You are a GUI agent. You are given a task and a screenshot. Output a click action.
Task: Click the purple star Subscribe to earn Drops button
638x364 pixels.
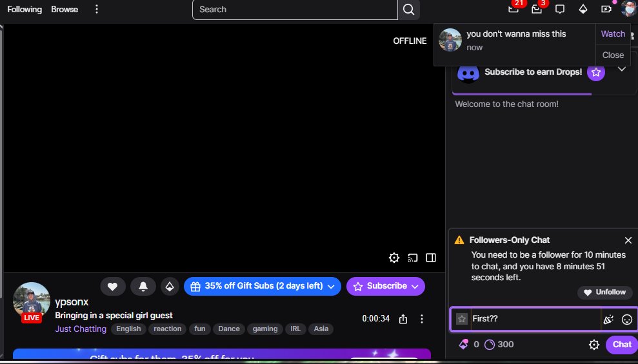(x=596, y=72)
